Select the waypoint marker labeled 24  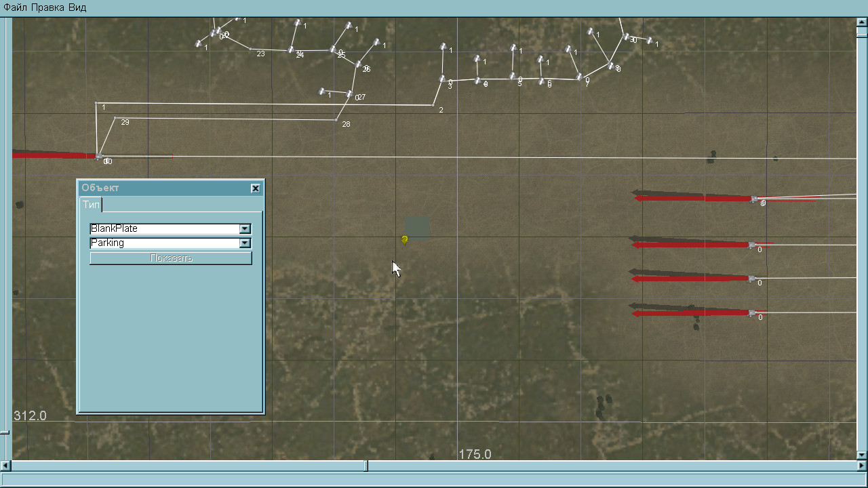291,50
